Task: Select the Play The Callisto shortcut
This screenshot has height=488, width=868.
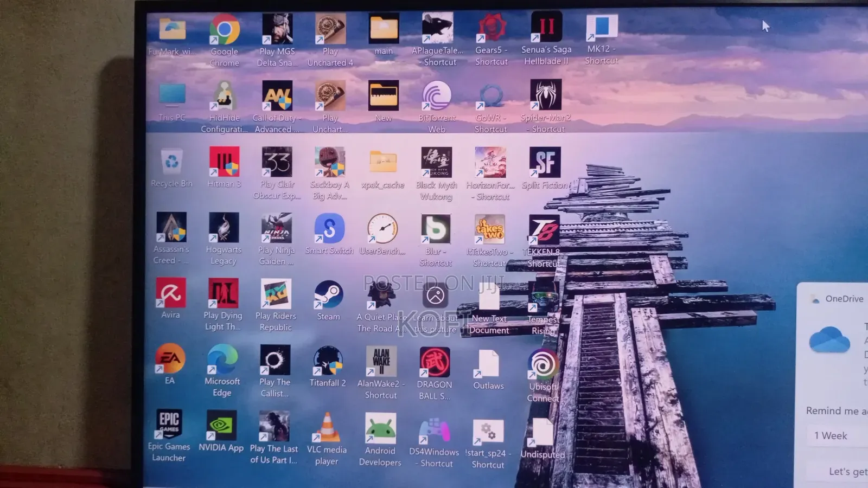Action: (275, 360)
